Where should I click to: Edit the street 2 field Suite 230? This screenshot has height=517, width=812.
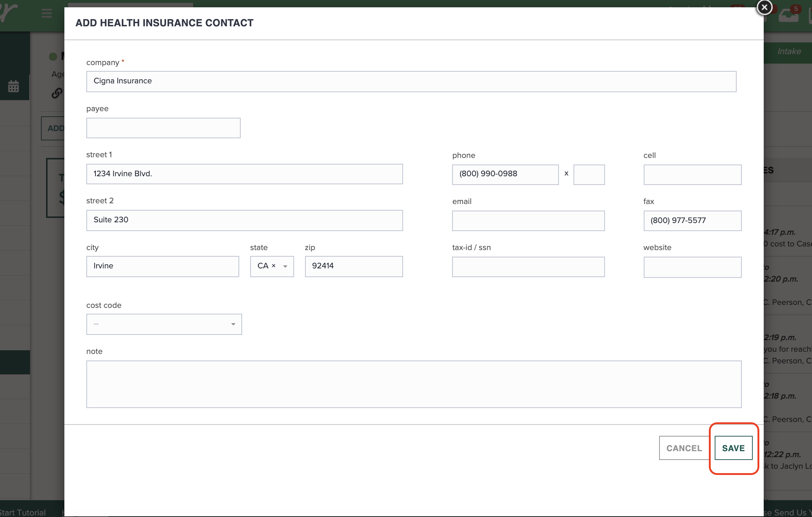244,220
